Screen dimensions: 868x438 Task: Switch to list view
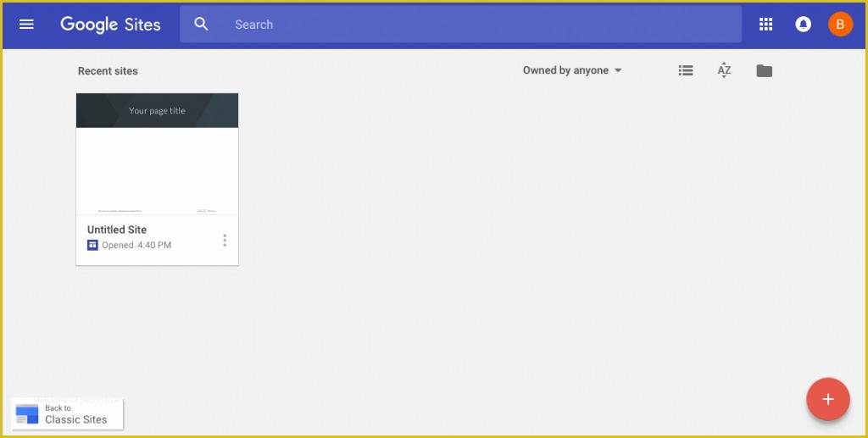(x=686, y=70)
